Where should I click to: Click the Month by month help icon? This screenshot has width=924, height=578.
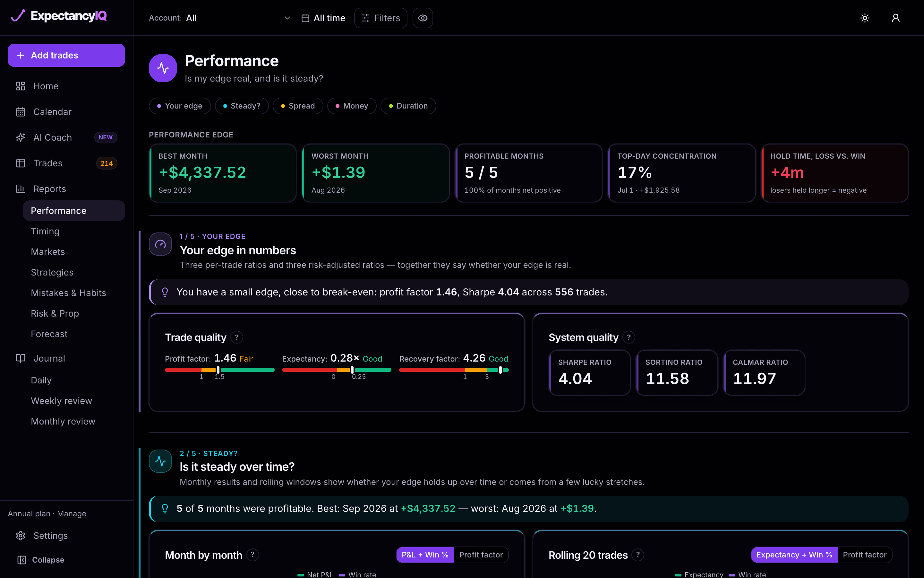(252, 555)
